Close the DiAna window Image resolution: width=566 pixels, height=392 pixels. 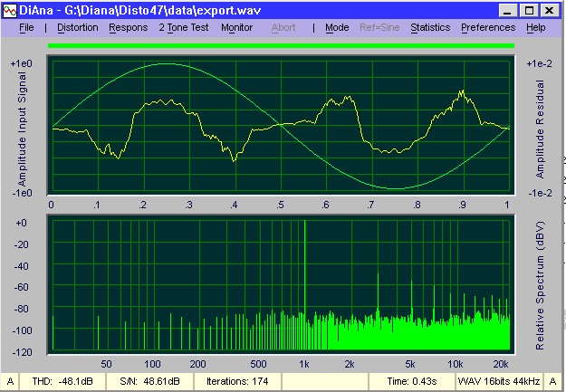click(550, 11)
